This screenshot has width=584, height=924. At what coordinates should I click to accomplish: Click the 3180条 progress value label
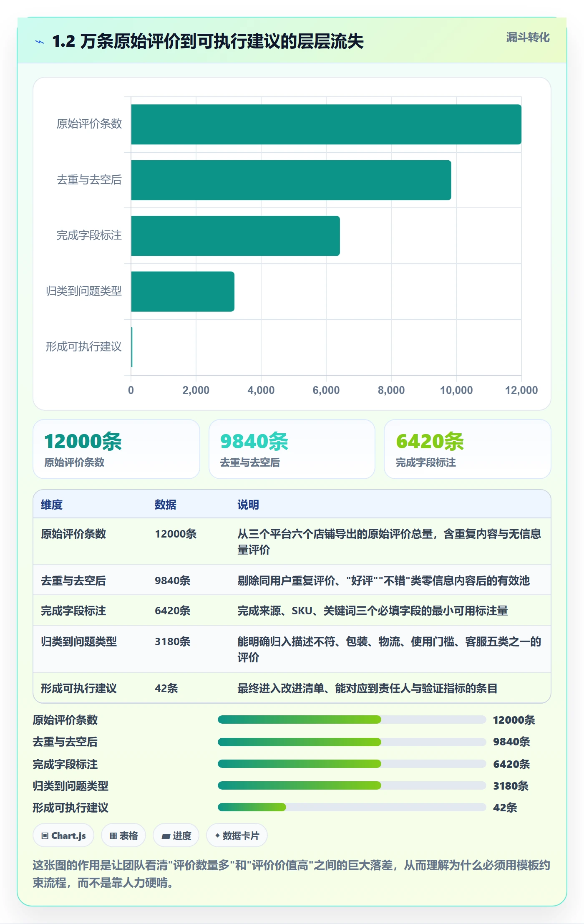click(x=511, y=786)
